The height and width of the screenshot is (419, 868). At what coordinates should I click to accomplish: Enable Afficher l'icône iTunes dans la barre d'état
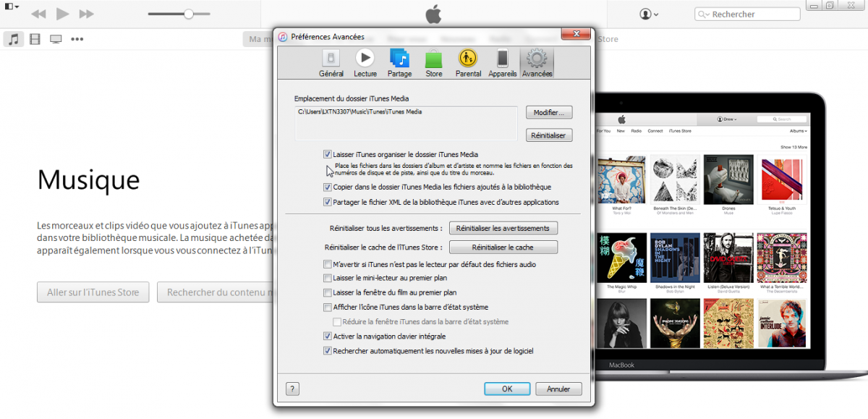point(328,307)
